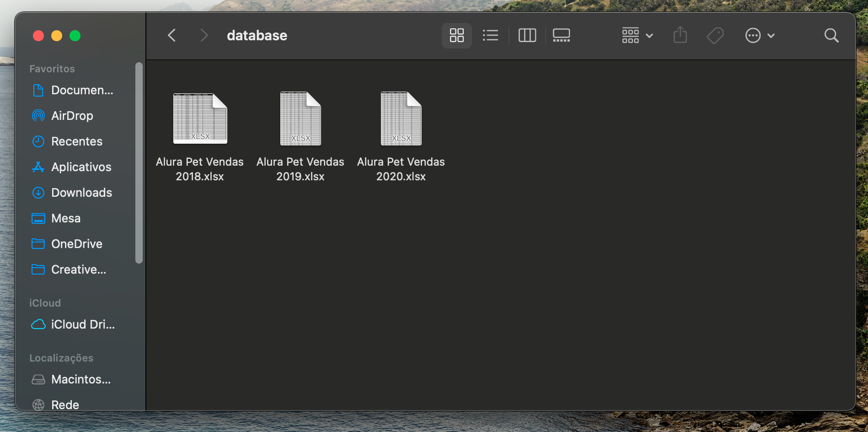The image size is (868, 432).
Task: Close the Finder window with red button
Action: click(x=38, y=36)
